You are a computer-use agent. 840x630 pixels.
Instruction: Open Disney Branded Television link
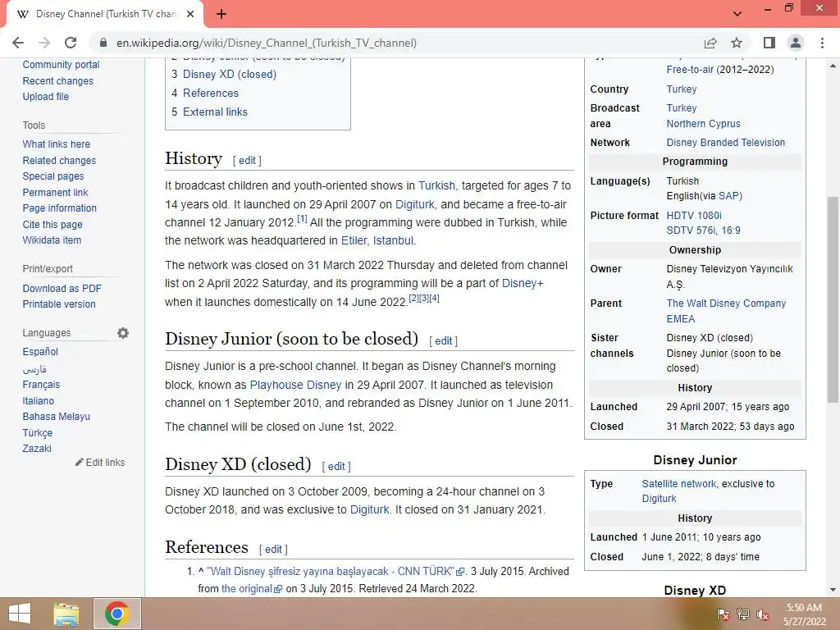726,143
